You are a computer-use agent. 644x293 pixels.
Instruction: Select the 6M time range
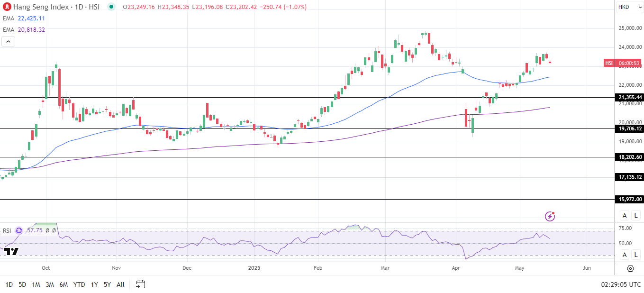tap(63, 284)
